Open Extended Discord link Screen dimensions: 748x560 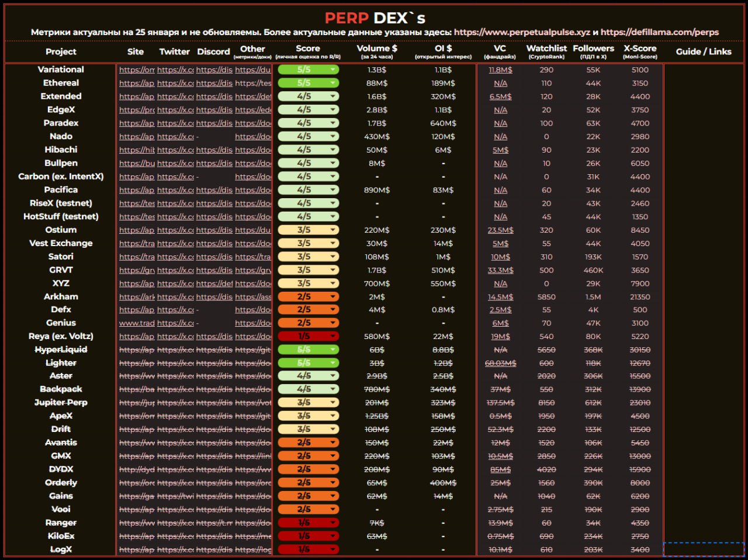(214, 96)
